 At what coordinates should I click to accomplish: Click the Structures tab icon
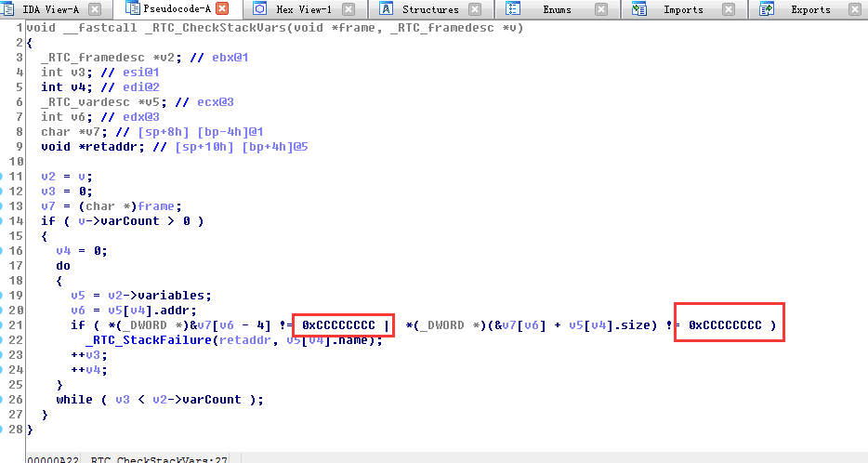[x=385, y=9]
